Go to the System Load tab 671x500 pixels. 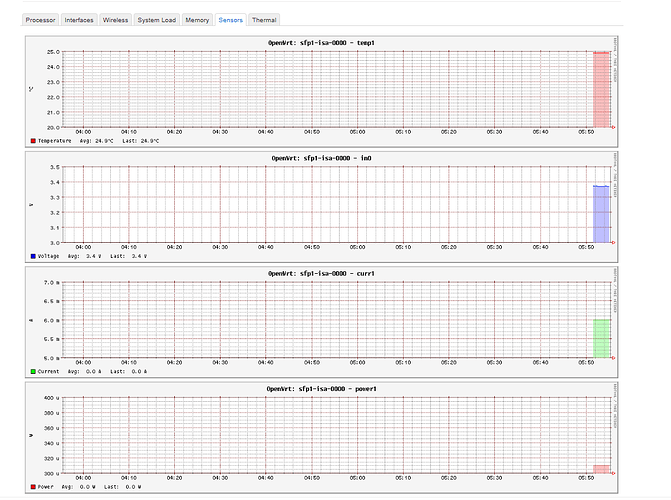click(x=156, y=19)
